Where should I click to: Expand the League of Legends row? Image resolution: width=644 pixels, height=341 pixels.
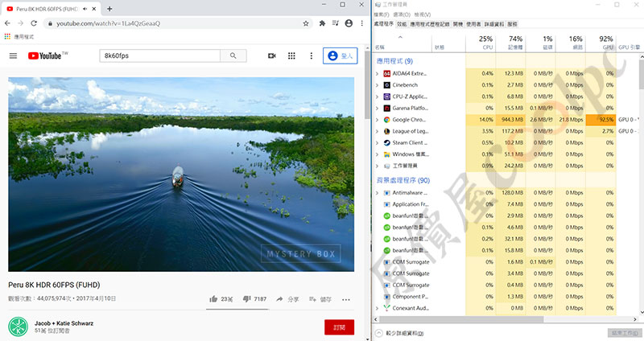click(377, 131)
